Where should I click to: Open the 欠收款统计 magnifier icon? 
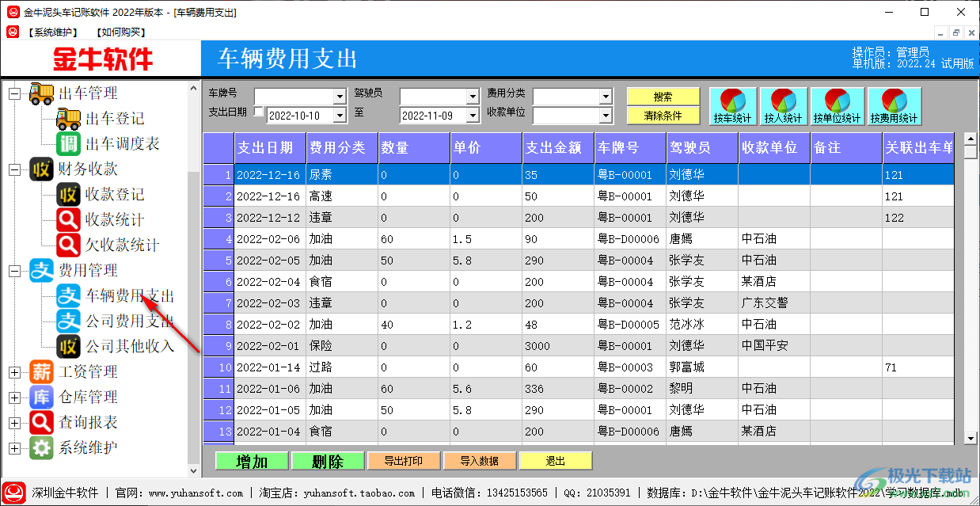pyautogui.click(x=69, y=245)
